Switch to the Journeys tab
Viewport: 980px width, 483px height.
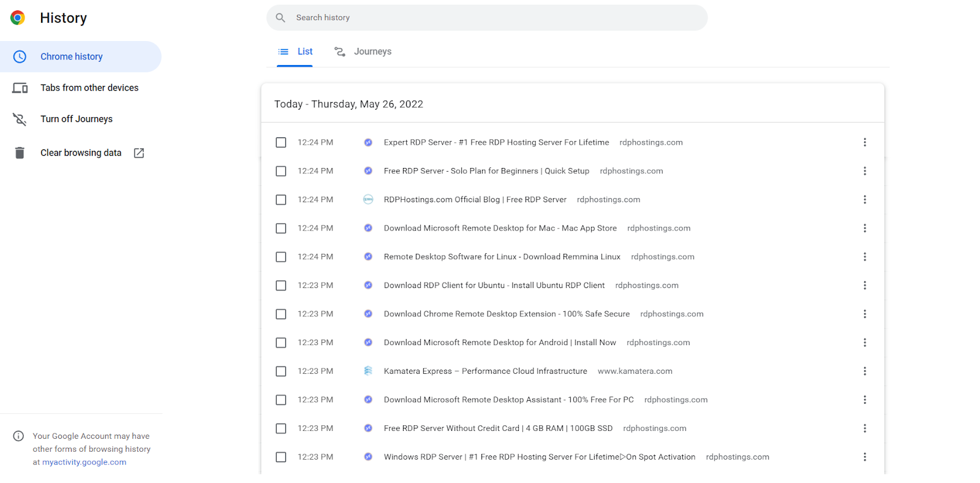[x=363, y=51]
